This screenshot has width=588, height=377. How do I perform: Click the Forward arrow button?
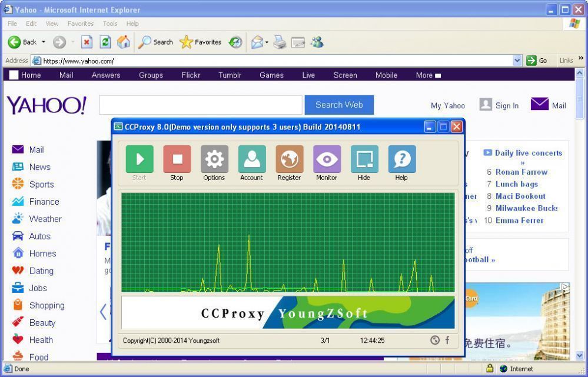(59, 42)
